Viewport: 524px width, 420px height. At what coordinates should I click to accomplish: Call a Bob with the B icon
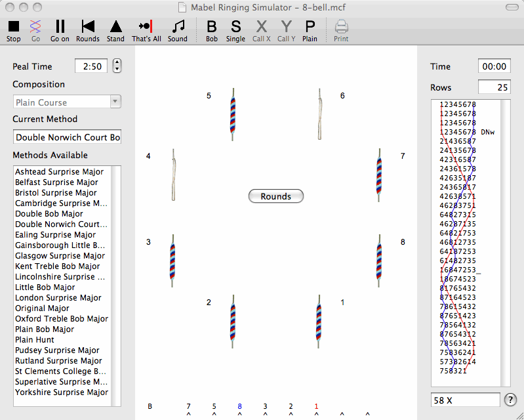pyautogui.click(x=212, y=26)
